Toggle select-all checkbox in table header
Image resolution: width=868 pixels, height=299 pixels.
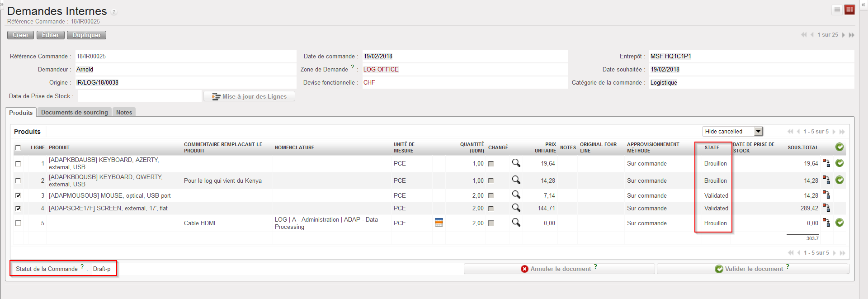coord(18,147)
